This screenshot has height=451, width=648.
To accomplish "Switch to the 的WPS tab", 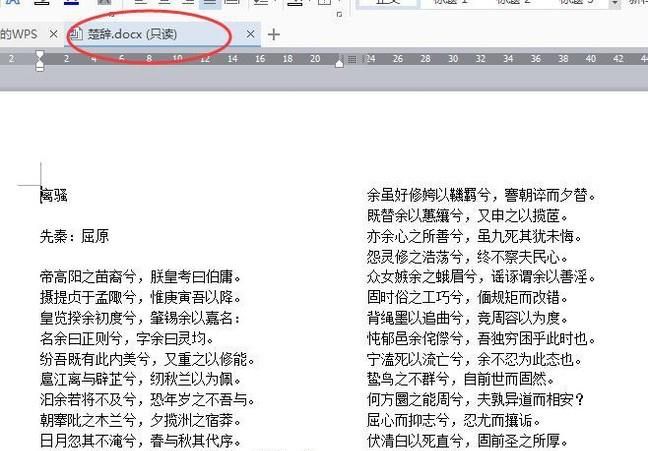I will tap(19, 34).
